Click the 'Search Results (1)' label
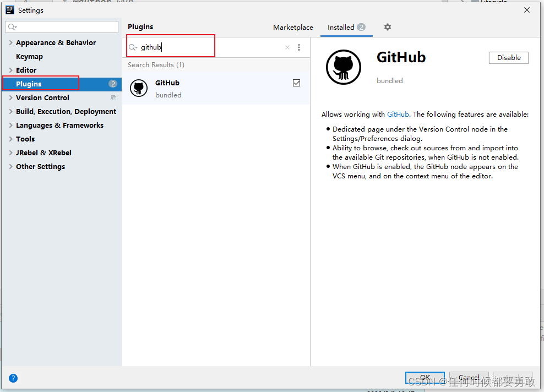544x392 pixels. pos(156,65)
